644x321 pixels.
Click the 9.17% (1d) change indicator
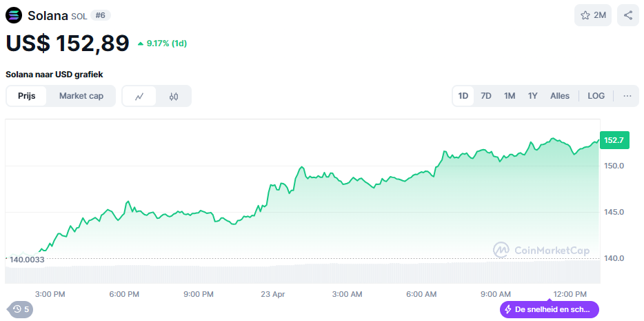(163, 43)
